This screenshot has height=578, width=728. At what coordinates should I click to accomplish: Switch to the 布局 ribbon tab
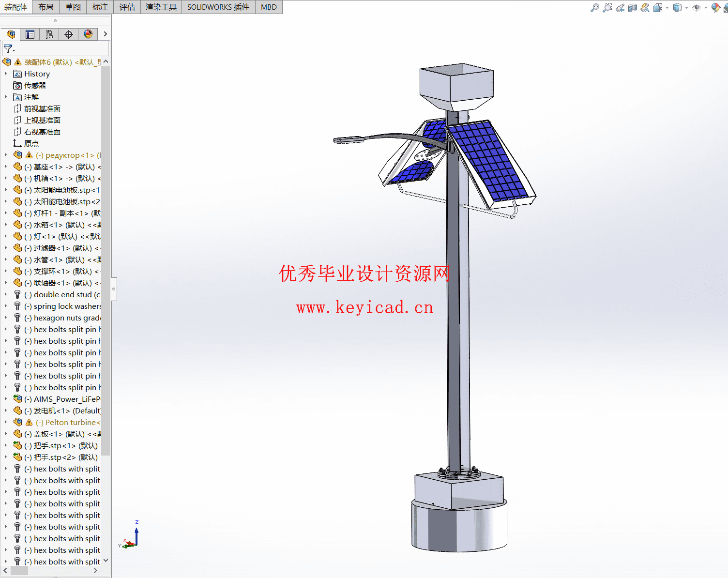pyautogui.click(x=46, y=7)
